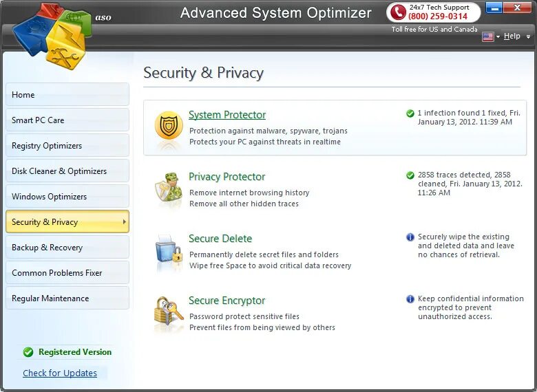Select Regular Maintenance in sidebar
This screenshot has width=537, height=392.
[67, 298]
